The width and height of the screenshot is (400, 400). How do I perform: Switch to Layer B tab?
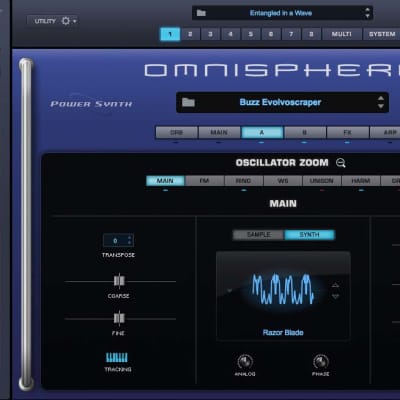pyautogui.click(x=304, y=132)
